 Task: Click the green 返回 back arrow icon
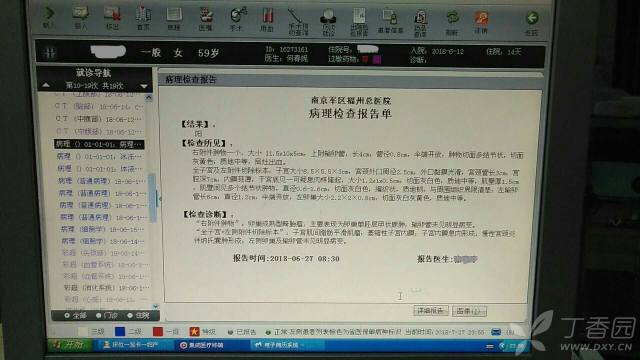tap(531, 23)
